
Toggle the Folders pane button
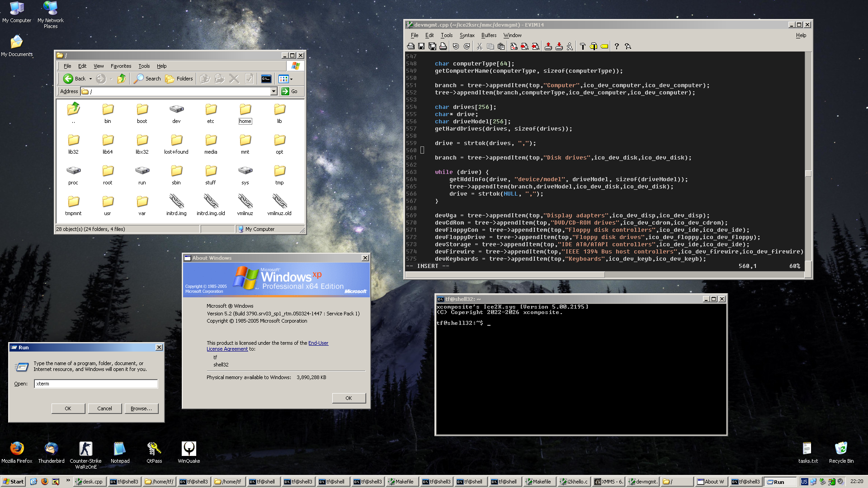[179, 79]
